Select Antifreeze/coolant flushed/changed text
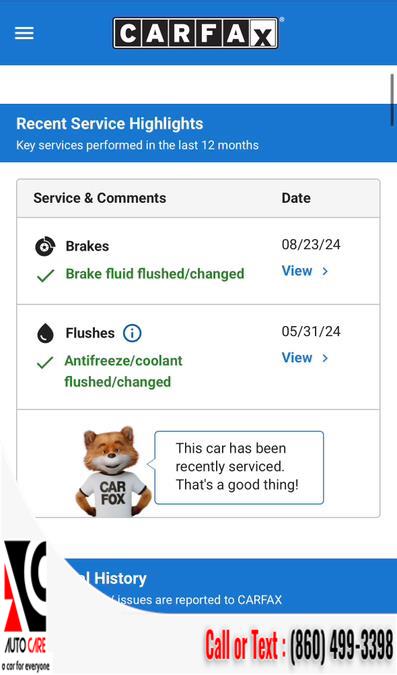Screen dimensions: 397x675 [123, 371]
